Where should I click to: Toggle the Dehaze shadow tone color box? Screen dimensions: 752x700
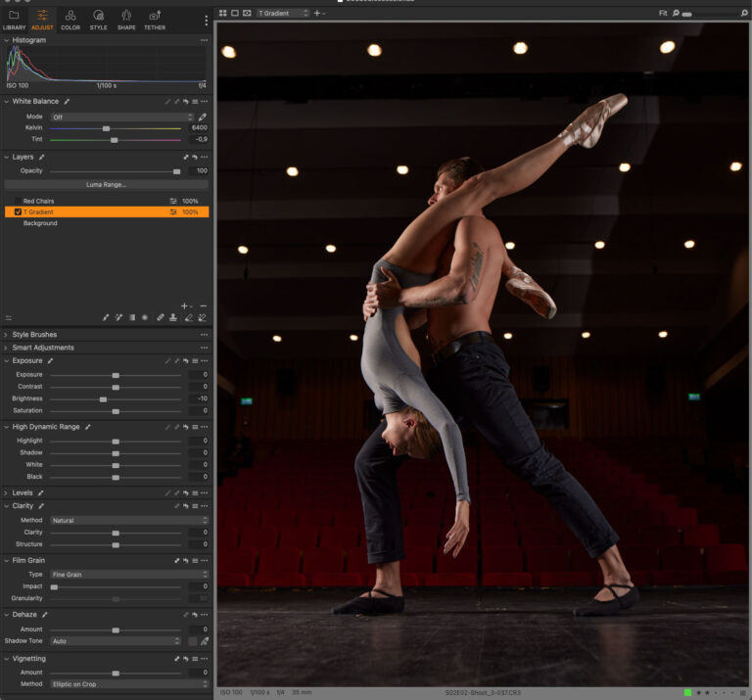pos(192,641)
